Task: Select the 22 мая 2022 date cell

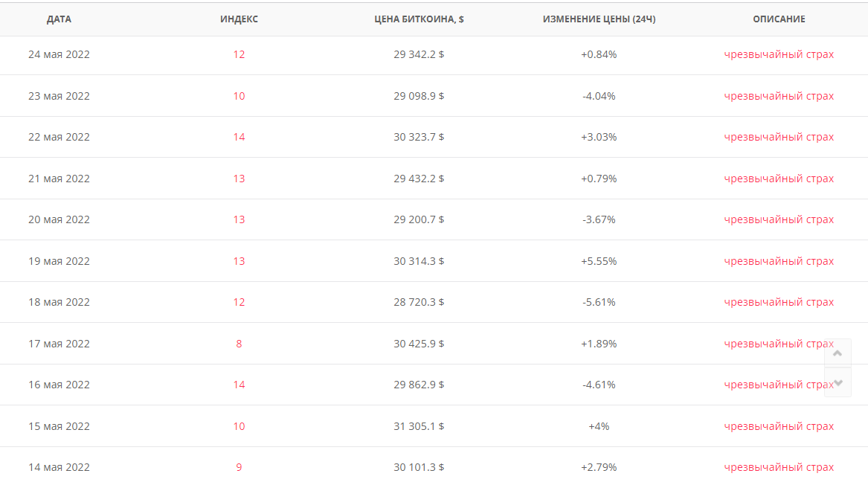Action: 59,137
